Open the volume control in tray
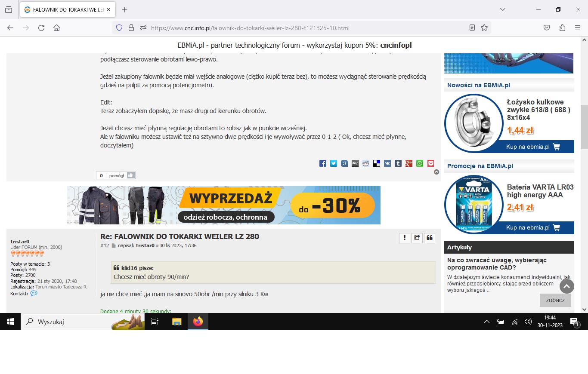The height and width of the screenshot is (374, 588). [528, 322]
